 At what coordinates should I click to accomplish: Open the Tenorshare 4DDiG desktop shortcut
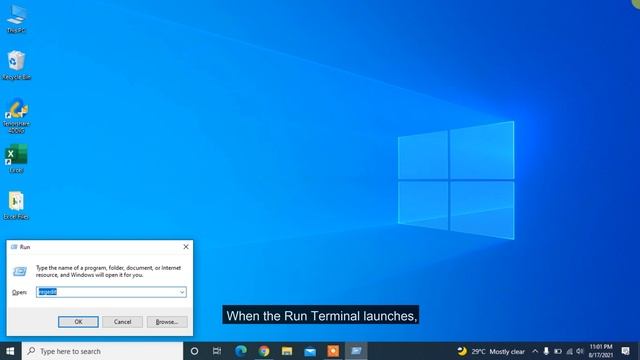(16, 116)
